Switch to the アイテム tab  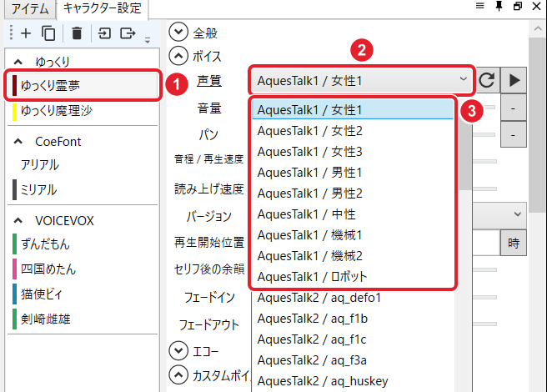30,8
